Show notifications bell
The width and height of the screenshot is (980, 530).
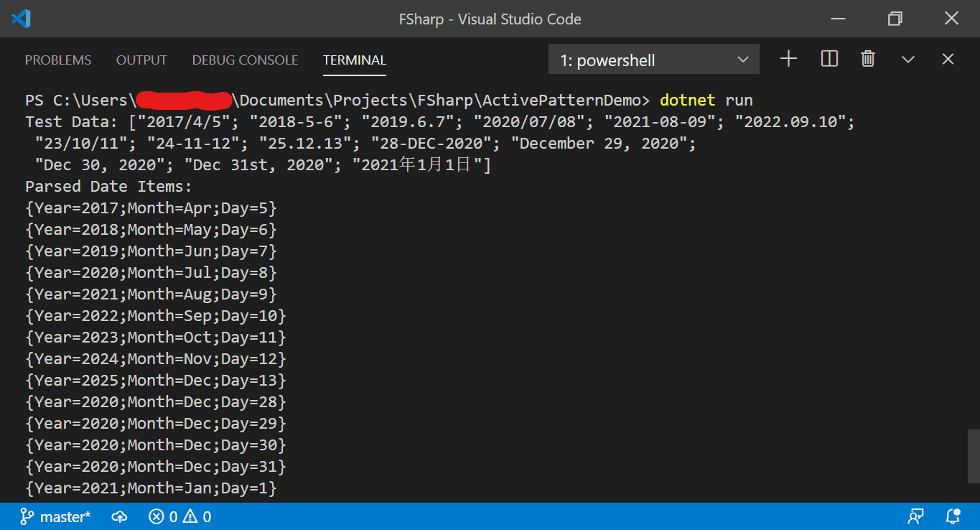(x=953, y=516)
